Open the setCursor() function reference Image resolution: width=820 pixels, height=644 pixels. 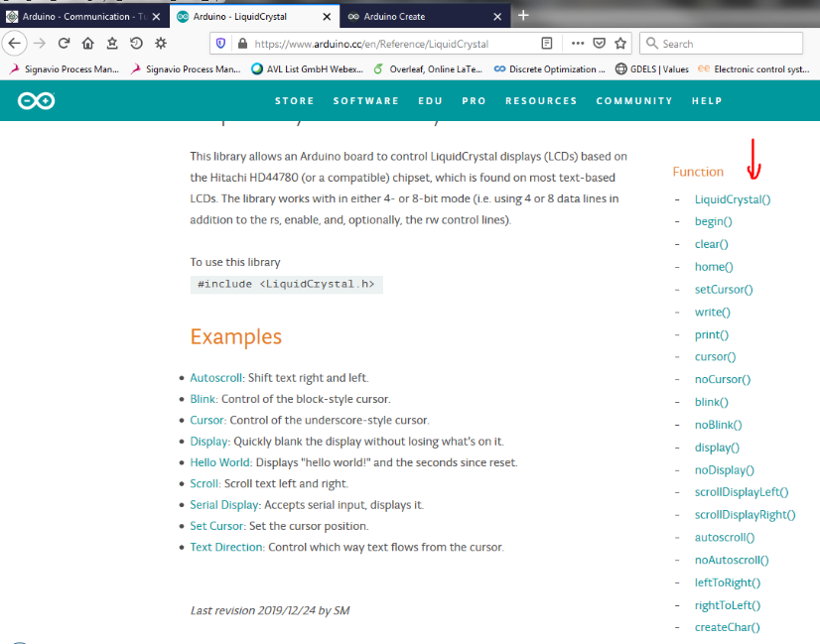tap(724, 290)
